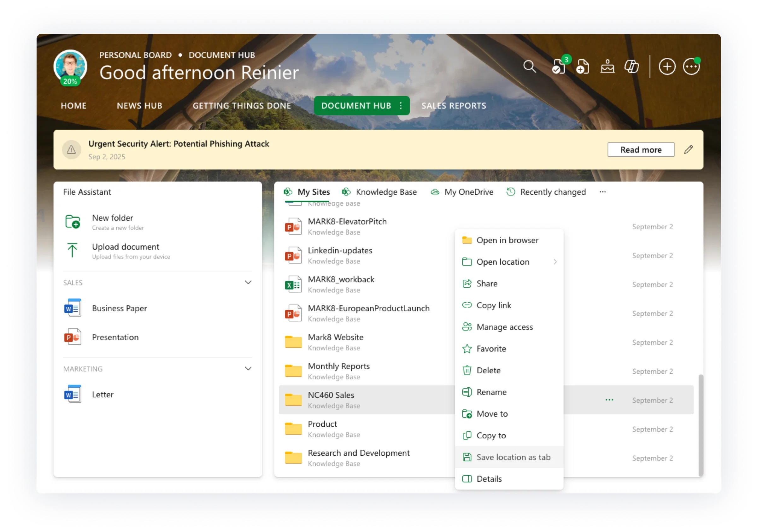Choose Open in browser from menu
757x532 pixels.
coord(509,240)
